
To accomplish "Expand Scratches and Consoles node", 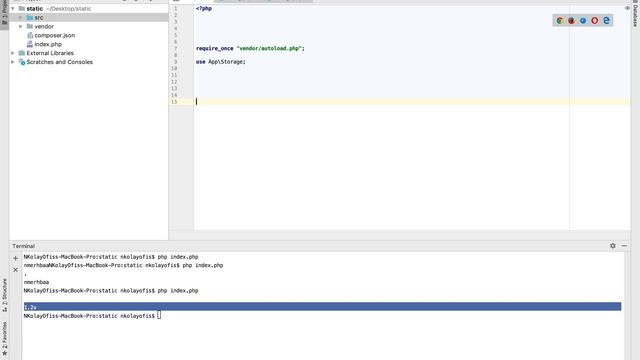I will (x=13, y=62).
